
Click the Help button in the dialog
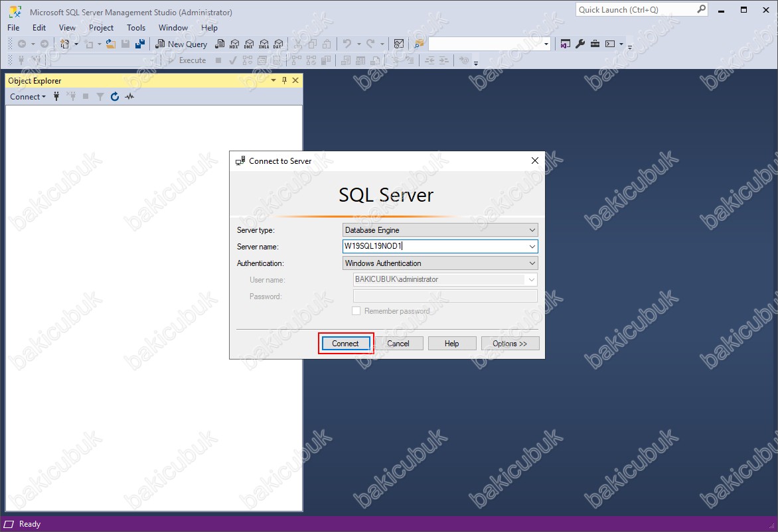[x=452, y=344]
